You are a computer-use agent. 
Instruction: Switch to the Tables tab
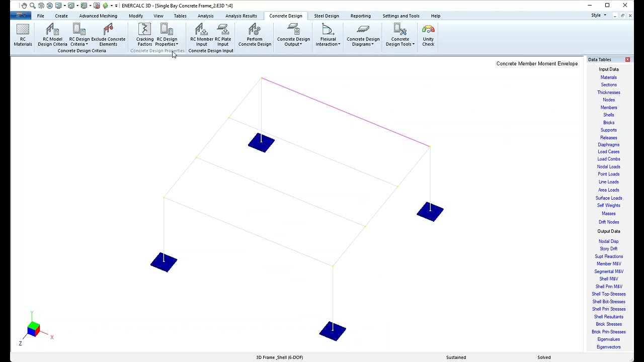point(180,16)
